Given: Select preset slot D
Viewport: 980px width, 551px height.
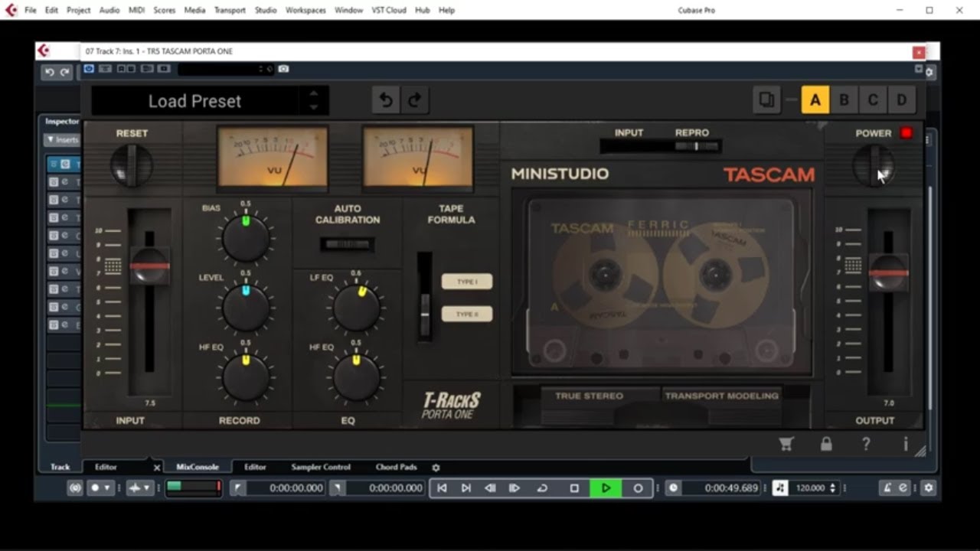Looking at the screenshot, I should 902,100.
